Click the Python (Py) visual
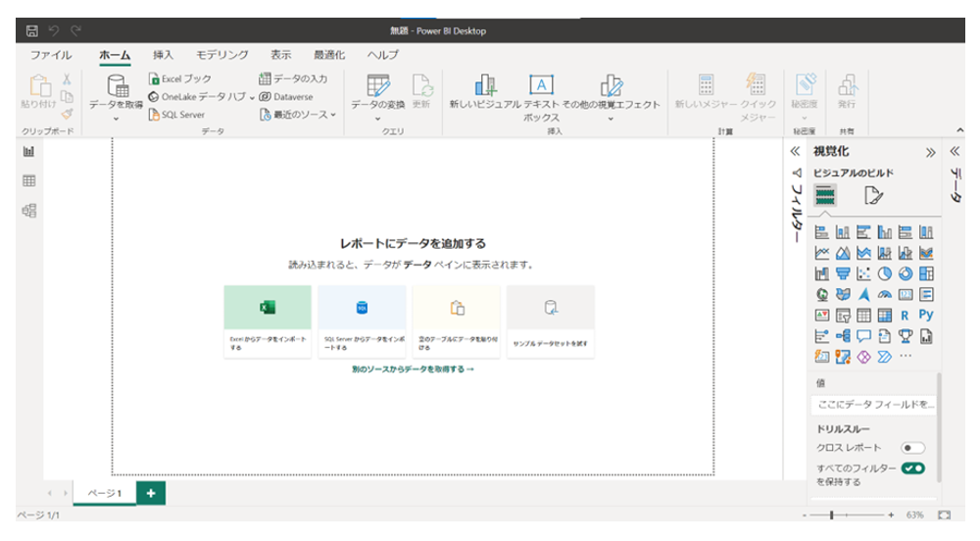 (x=926, y=315)
